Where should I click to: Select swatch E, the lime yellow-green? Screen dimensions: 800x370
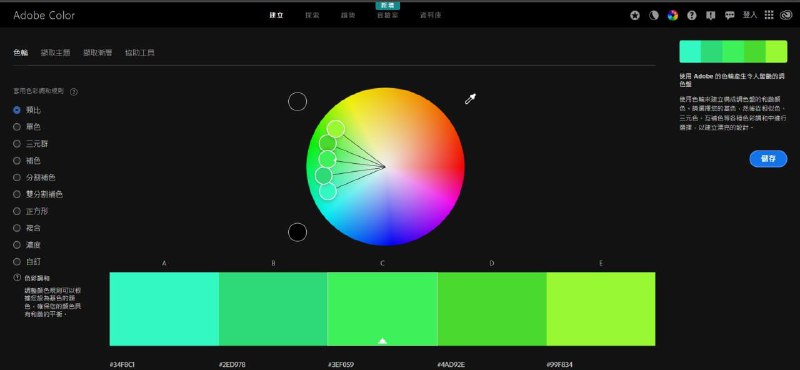point(601,309)
